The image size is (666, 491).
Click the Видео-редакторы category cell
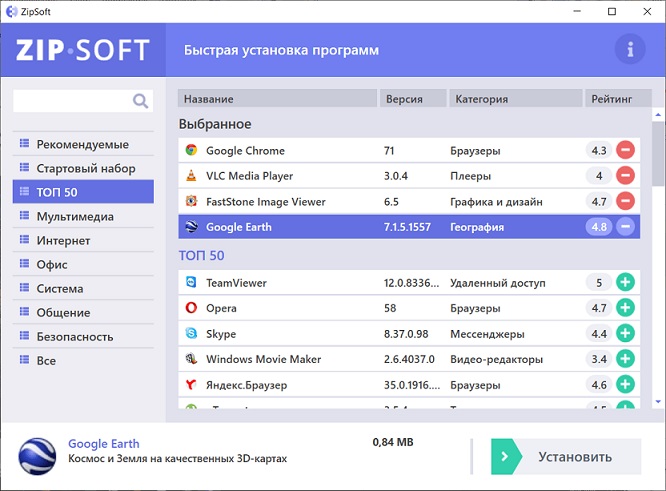pos(496,359)
